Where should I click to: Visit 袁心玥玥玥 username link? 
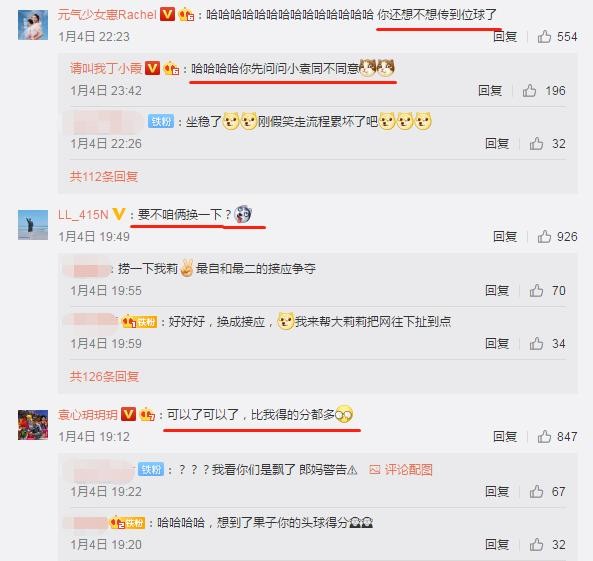[88, 415]
